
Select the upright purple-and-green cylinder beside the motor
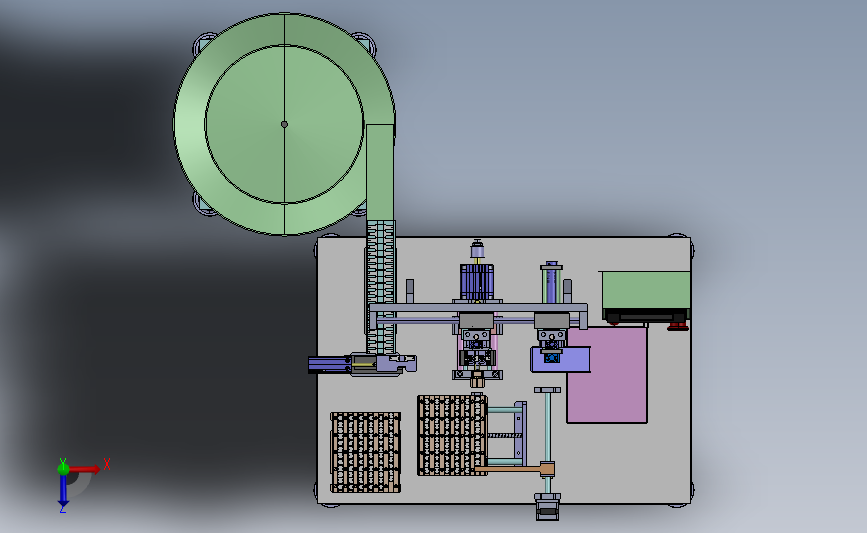coord(551,283)
